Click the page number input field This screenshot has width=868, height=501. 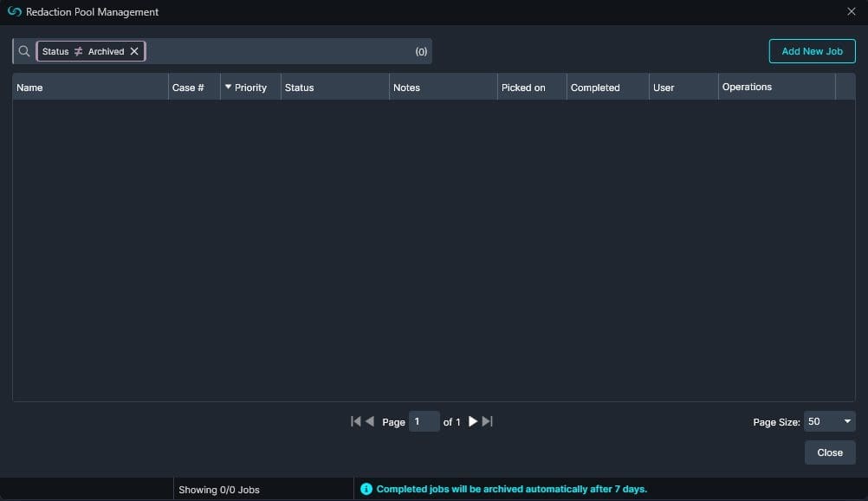[424, 421]
